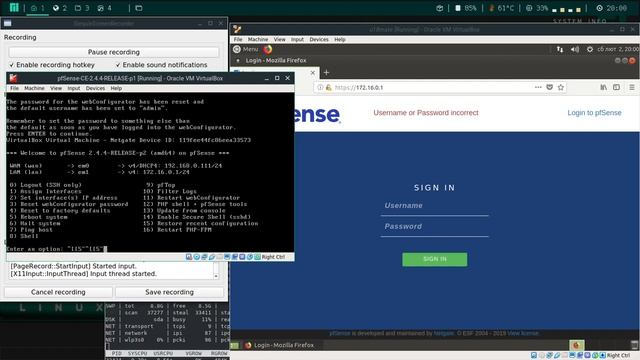The height and width of the screenshot is (360, 640).
Task: Switch to workspace 3 in top panel
Action: (82, 8)
